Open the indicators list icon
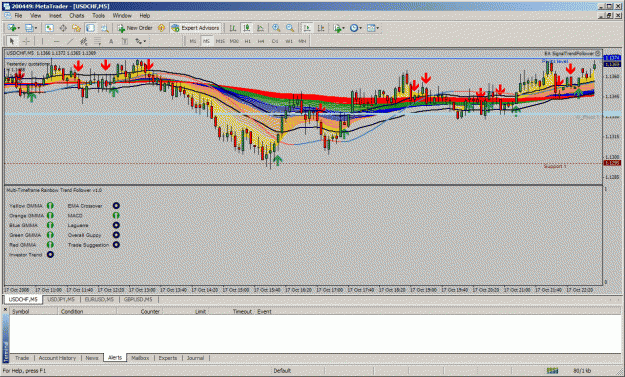This screenshot has height=377, width=625. 337,28
